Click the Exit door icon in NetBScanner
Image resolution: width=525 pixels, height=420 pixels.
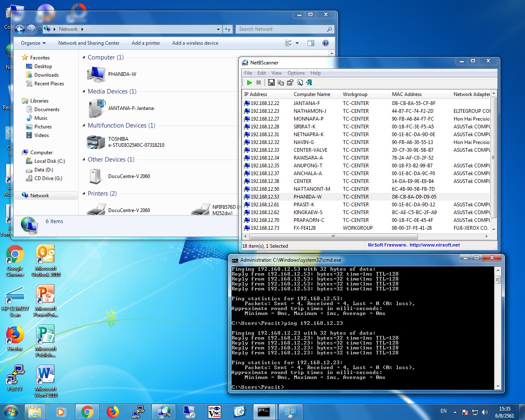pyautogui.click(x=309, y=82)
